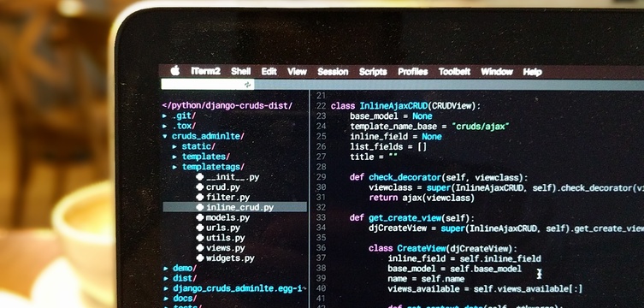
Task: Click the sync icon in the tab bar
Action: pyautogui.click(x=247, y=85)
